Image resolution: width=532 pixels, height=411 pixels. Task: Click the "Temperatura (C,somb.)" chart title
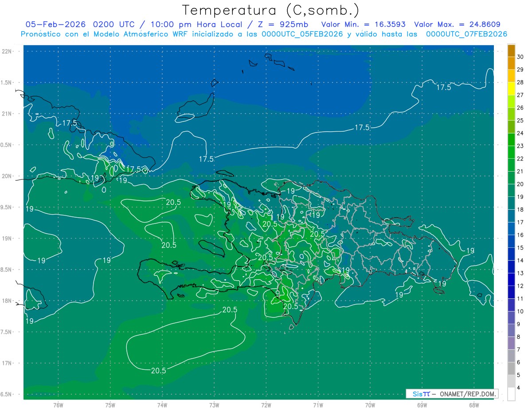[271, 10]
